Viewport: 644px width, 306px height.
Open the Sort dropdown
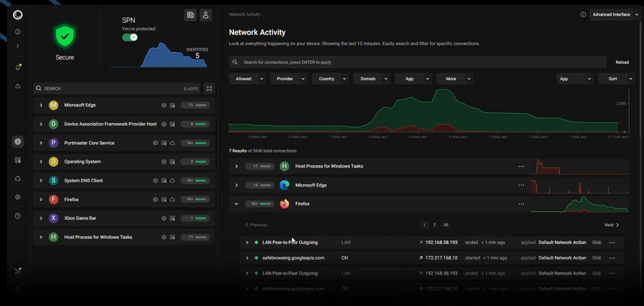click(616, 79)
